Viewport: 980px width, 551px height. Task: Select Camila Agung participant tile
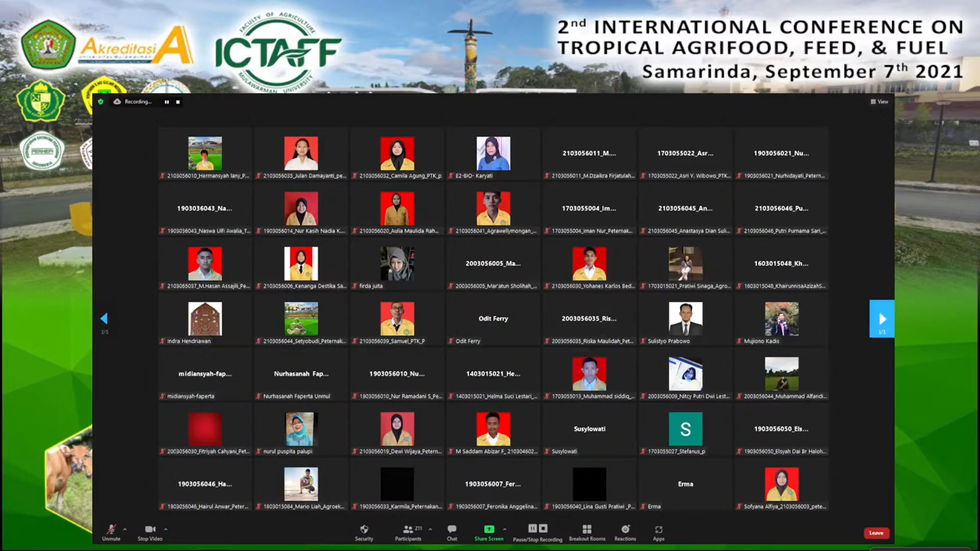(x=397, y=154)
